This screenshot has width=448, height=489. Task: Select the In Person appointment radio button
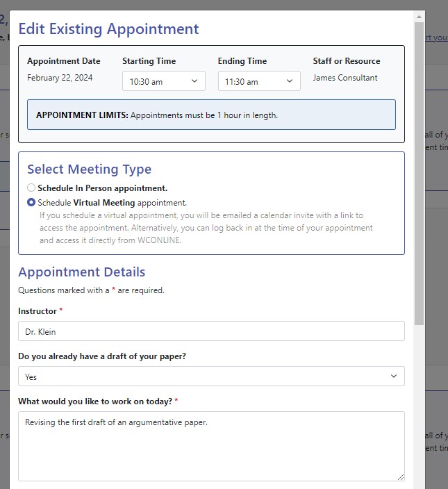coord(31,188)
